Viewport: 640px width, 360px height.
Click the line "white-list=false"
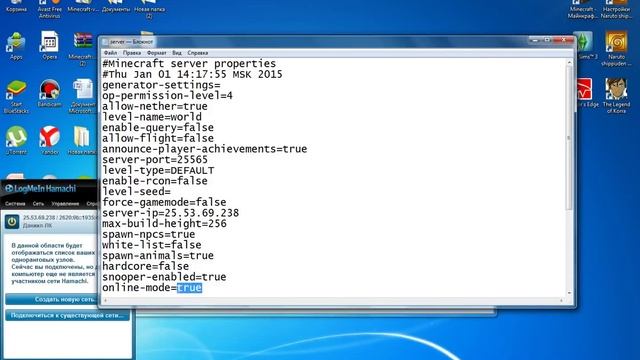[152, 245]
